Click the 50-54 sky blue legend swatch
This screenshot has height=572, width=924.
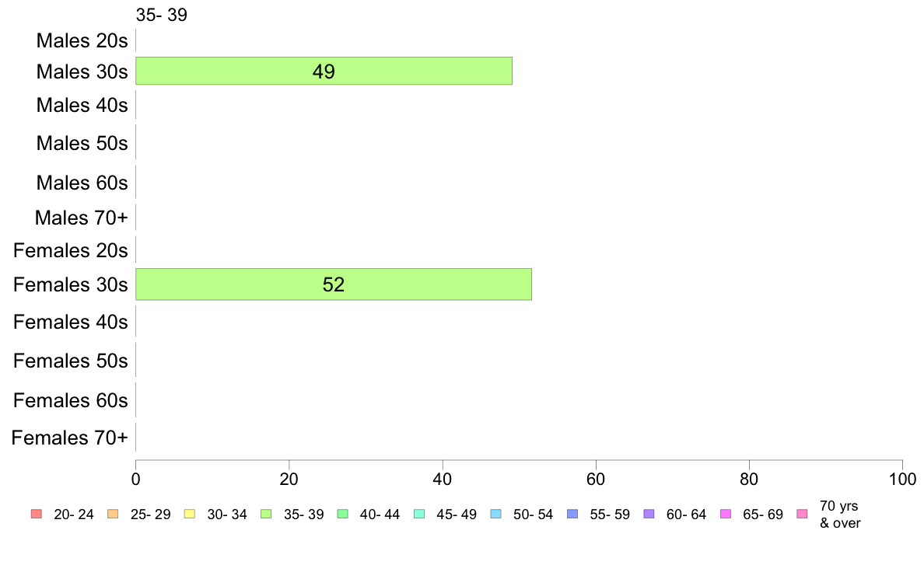click(495, 514)
